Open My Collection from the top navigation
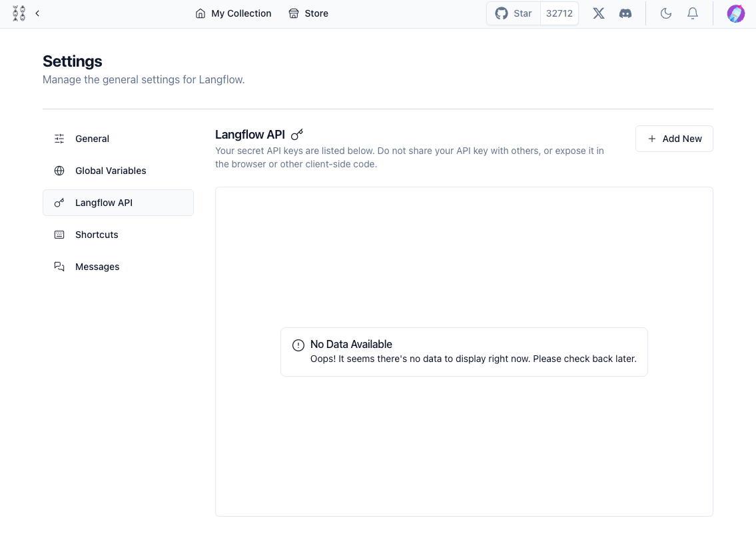The height and width of the screenshot is (538, 756). [233, 13]
